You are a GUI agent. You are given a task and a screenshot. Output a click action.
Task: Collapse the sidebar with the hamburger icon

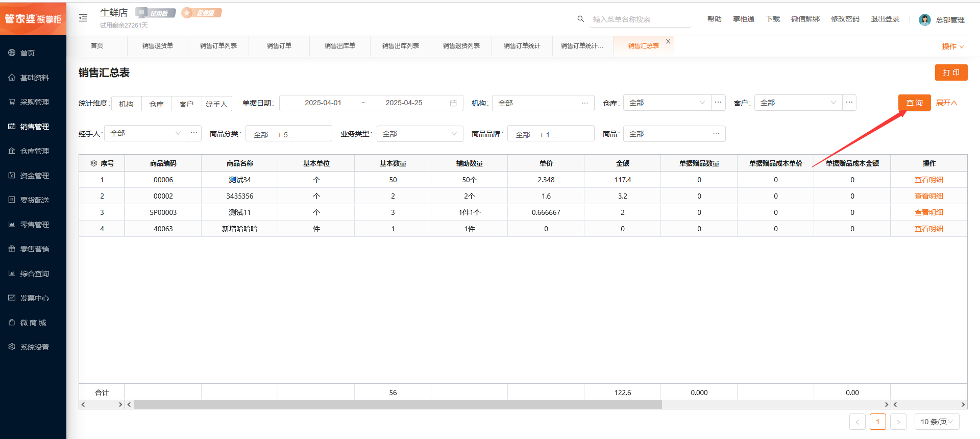[83, 18]
